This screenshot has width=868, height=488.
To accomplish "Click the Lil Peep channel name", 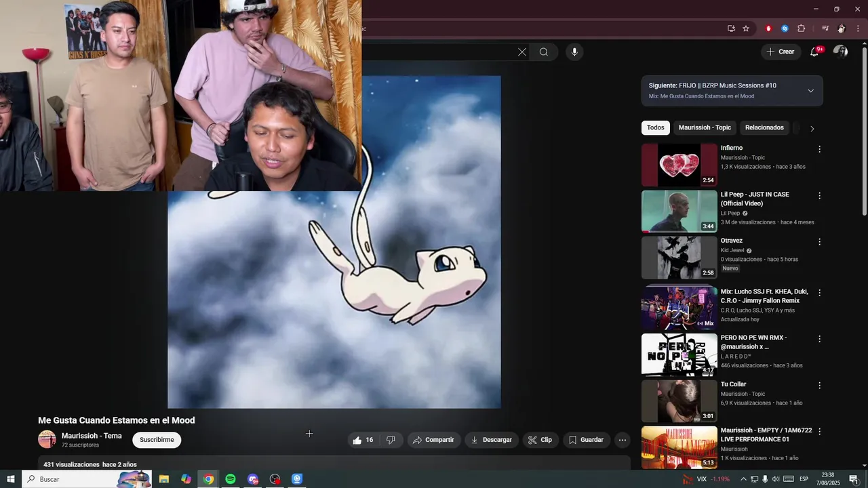I will [732, 213].
